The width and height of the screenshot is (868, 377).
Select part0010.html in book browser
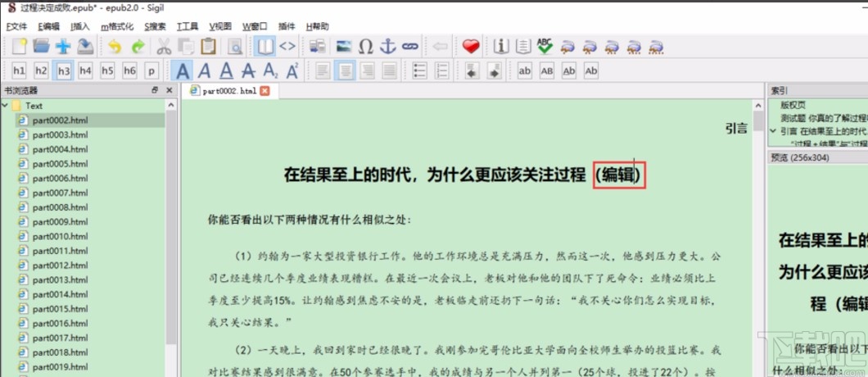[x=60, y=236]
